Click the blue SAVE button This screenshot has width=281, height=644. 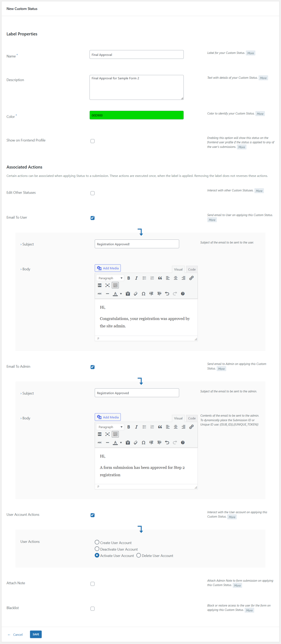36,634
